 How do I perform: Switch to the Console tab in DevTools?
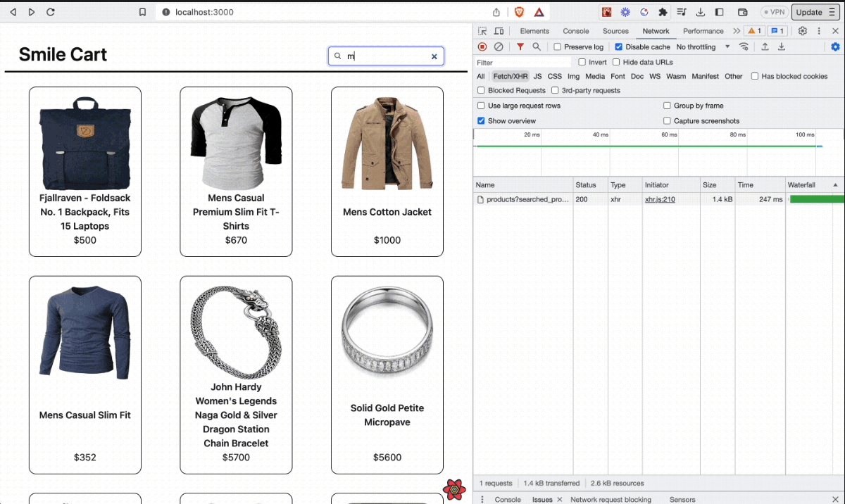pyautogui.click(x=575, y=31)
